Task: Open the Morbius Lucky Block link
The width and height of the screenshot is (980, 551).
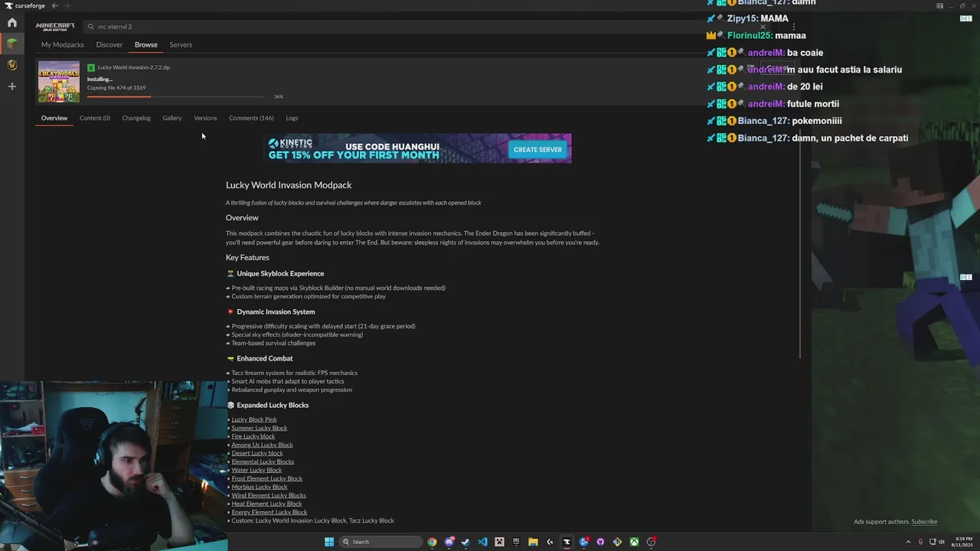Action: [x=260, y=487]
